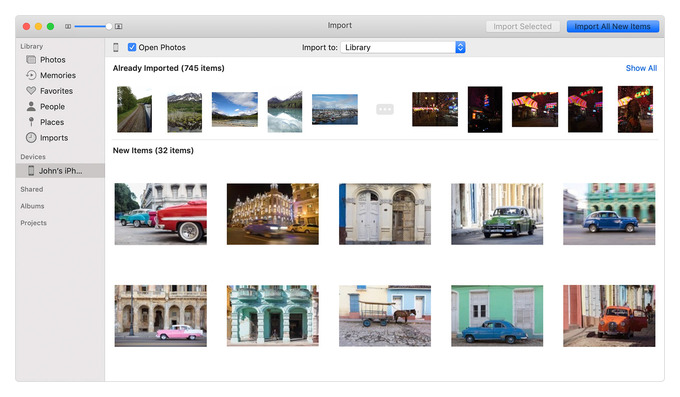Select the illuminated night building photo
The image size is (680, 397).
[x=273, y=214]
